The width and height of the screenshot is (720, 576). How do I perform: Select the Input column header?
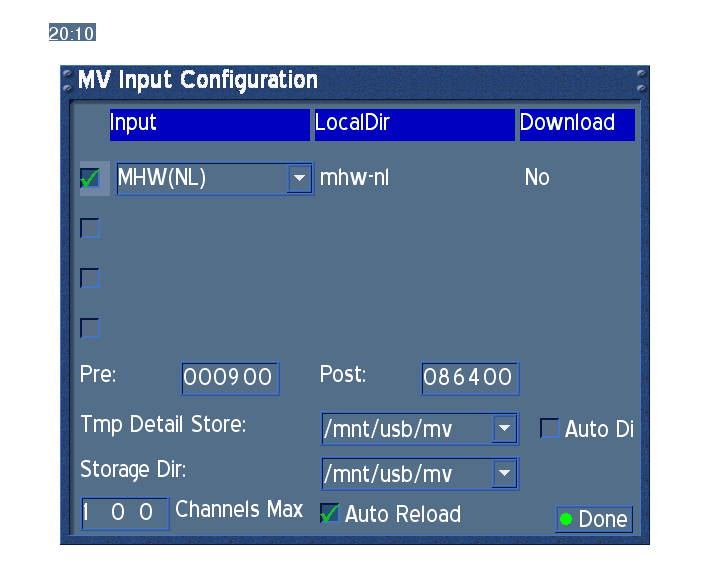tap(210, 124)
